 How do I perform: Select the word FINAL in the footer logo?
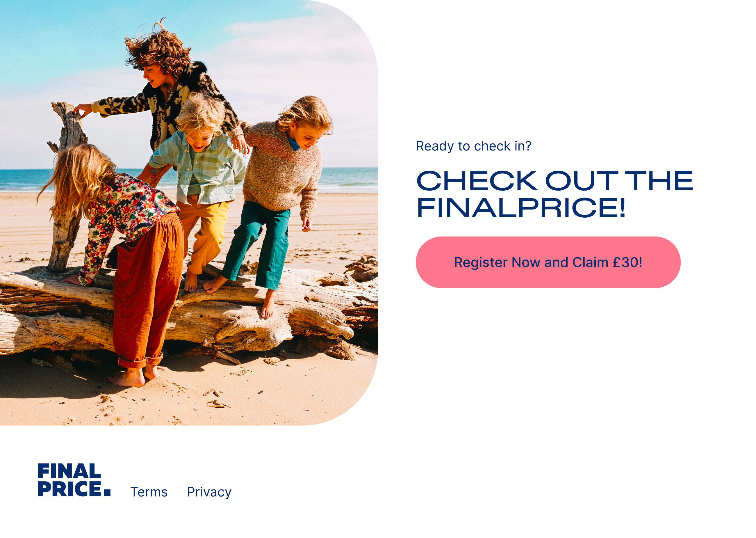[69, 471]
